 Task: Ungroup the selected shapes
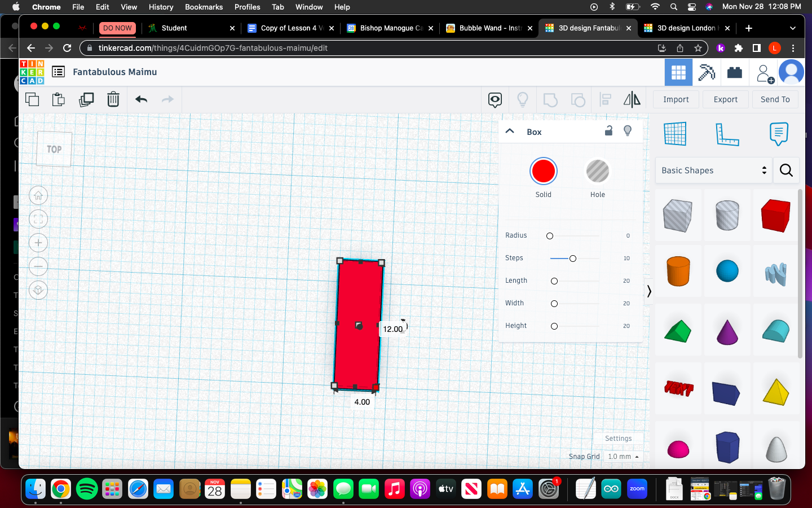pos(578,100)
